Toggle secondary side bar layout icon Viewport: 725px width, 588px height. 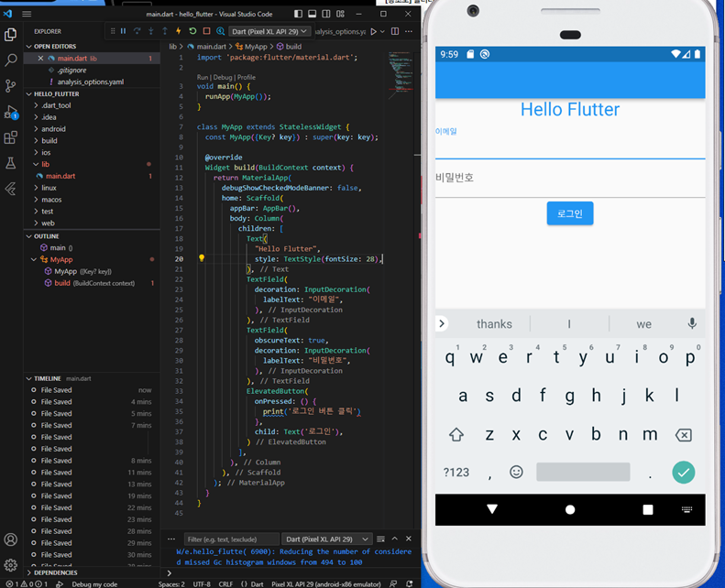click(326, 14)
